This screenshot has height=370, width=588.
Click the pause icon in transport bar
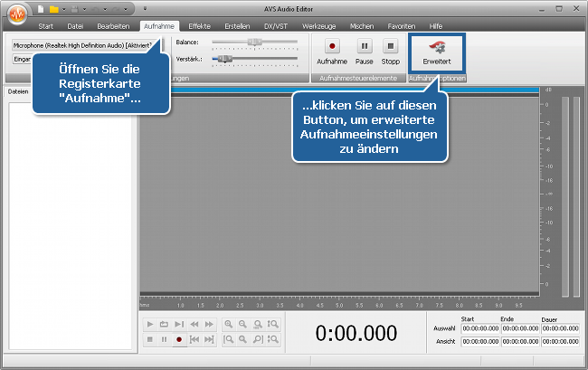[x=165, y=339]
